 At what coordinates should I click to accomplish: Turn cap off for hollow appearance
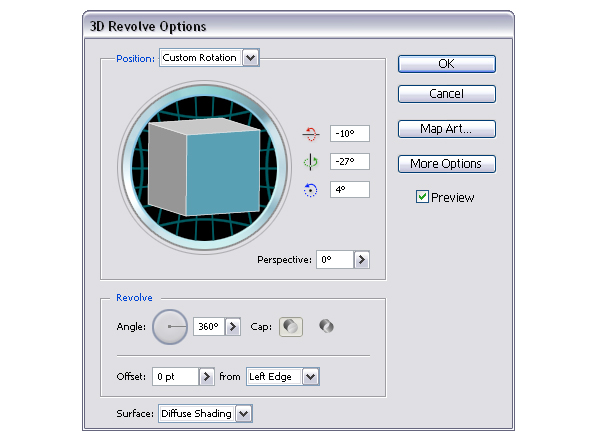(x=325, y=326)
